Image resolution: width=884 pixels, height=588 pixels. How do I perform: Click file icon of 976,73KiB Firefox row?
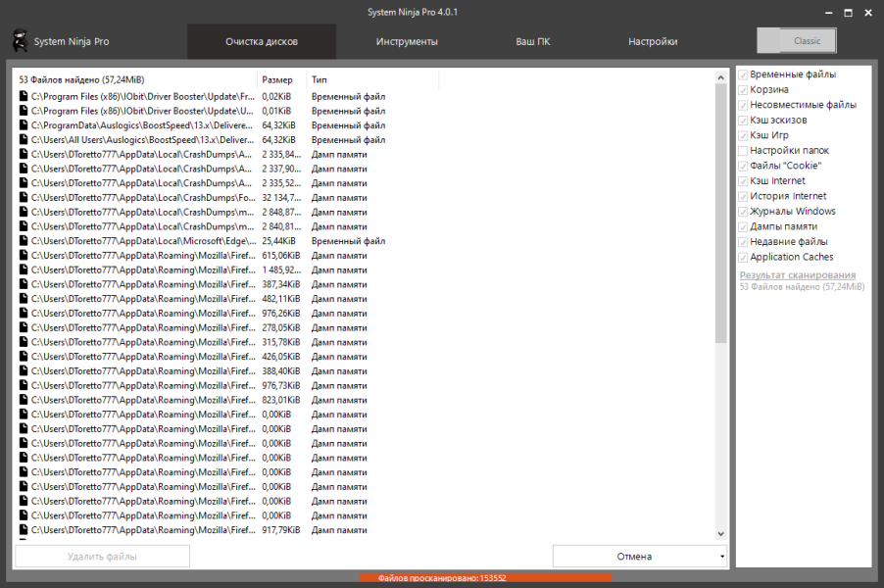click(24, 385)
